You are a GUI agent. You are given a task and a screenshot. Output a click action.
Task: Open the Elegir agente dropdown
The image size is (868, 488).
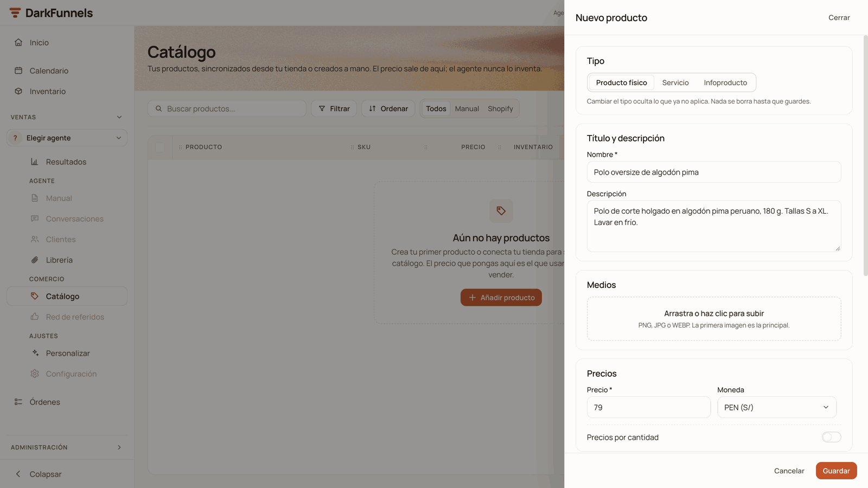[x=67, y=138]
